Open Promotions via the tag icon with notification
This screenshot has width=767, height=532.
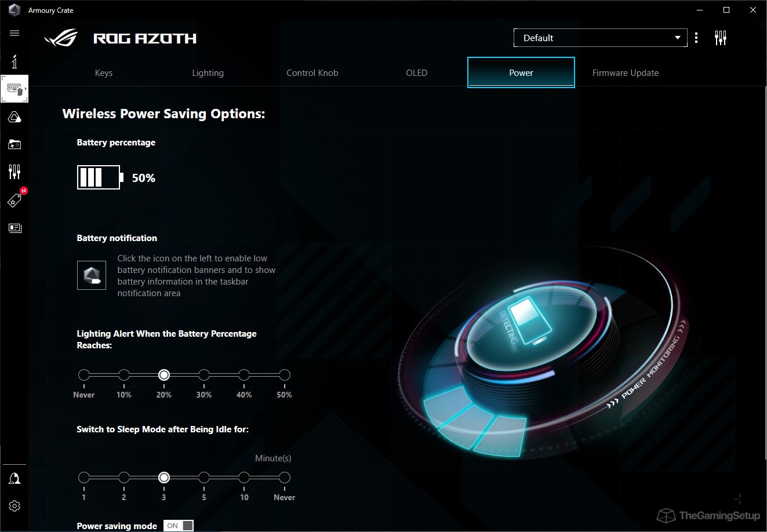point(14,199)
